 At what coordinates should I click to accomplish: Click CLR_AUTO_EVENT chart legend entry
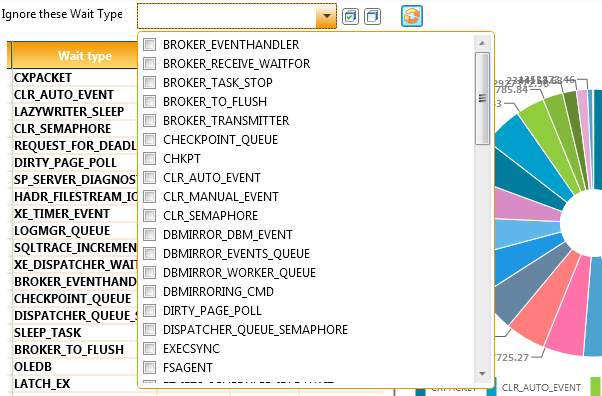(541, 388)
